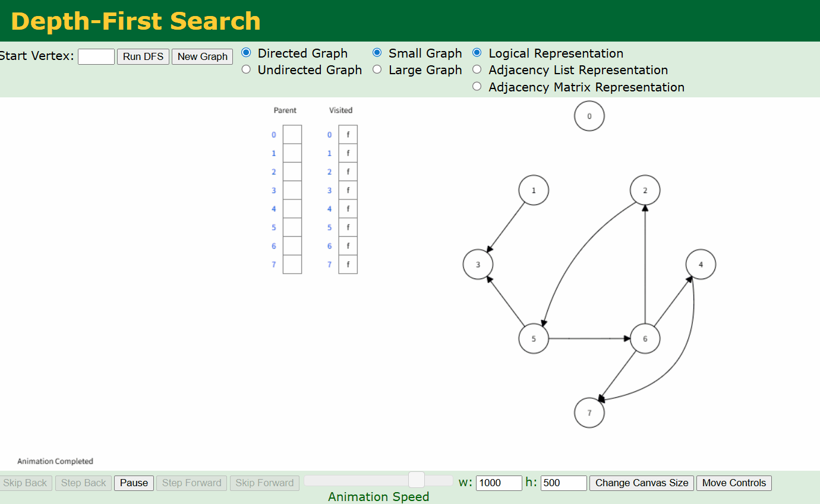Viewport: 820px width, 504px height.
Task: Select the Large Graph radio button
Action: click(377, 69)
